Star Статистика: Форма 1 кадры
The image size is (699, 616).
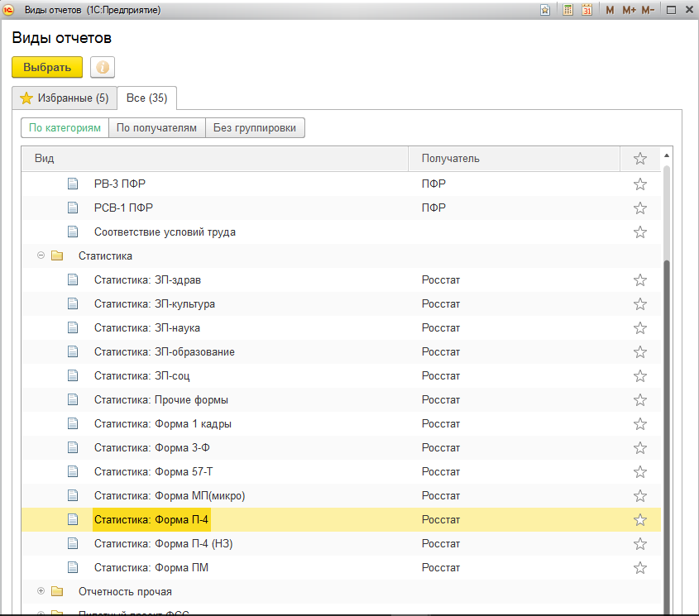pos(640,424)
